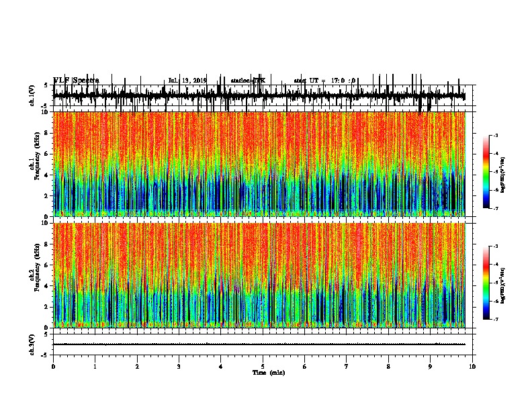Click the "-5" label on ch.2 color bar

(495, 283)
